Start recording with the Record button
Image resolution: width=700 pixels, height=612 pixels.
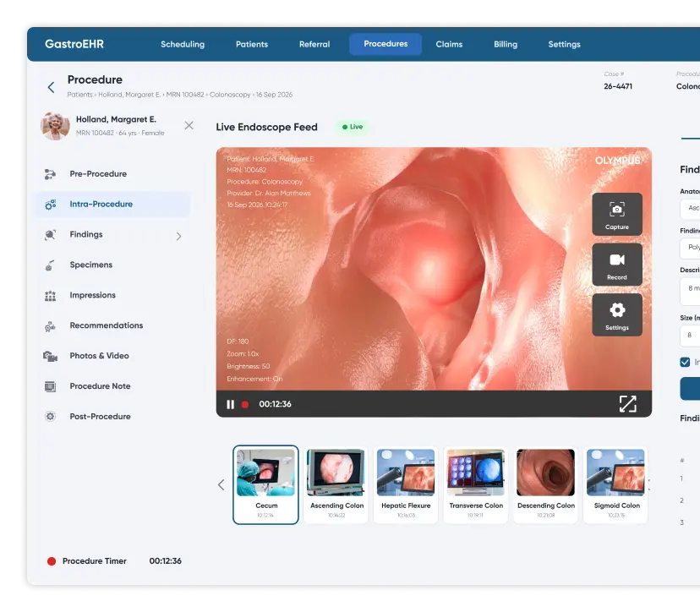[x=617, y=265]
